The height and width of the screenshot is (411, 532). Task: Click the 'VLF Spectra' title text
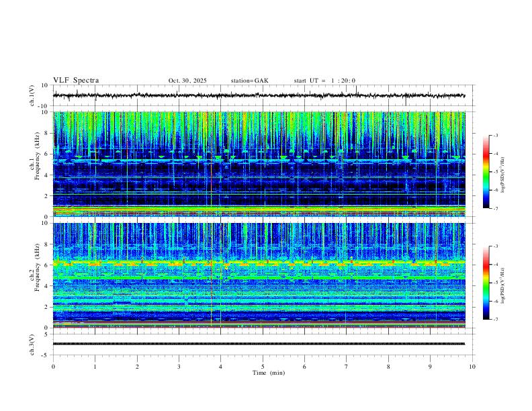click(76, 81)
